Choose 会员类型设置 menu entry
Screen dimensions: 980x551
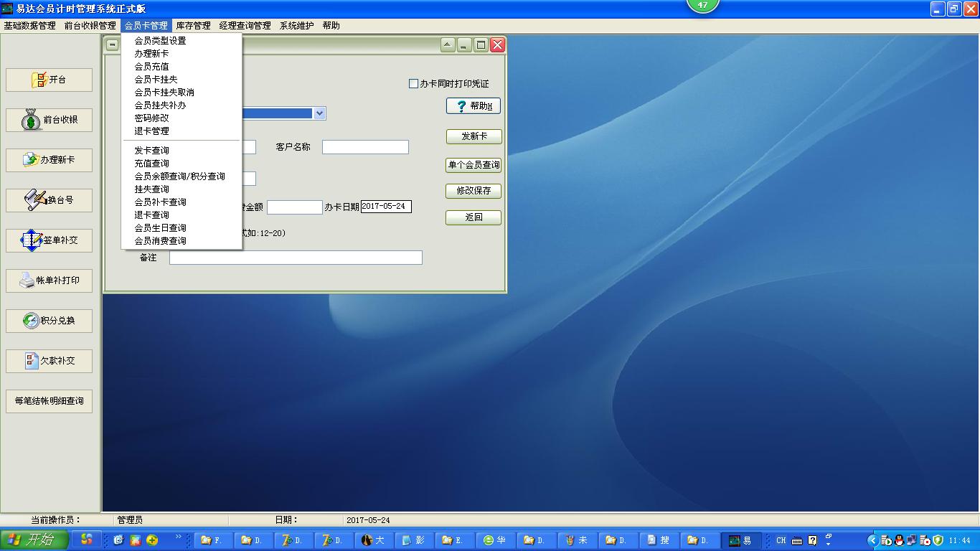[x=182, y=41]
